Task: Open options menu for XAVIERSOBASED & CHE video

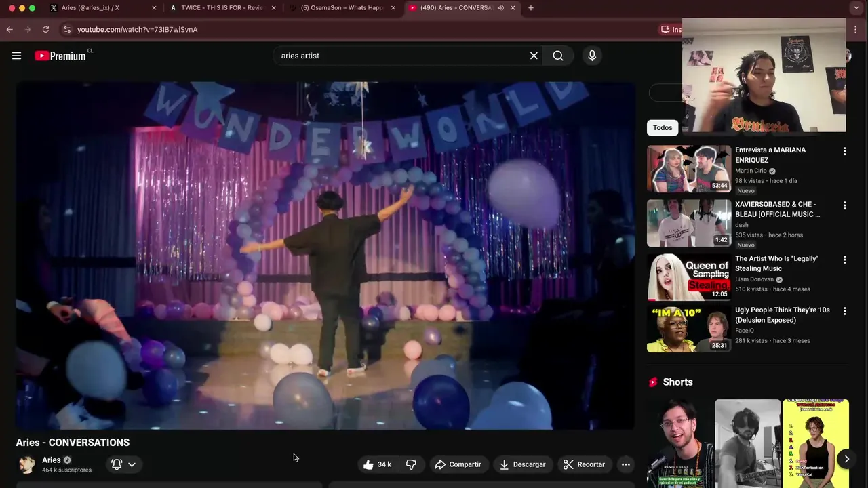Action: coord(844,205)
